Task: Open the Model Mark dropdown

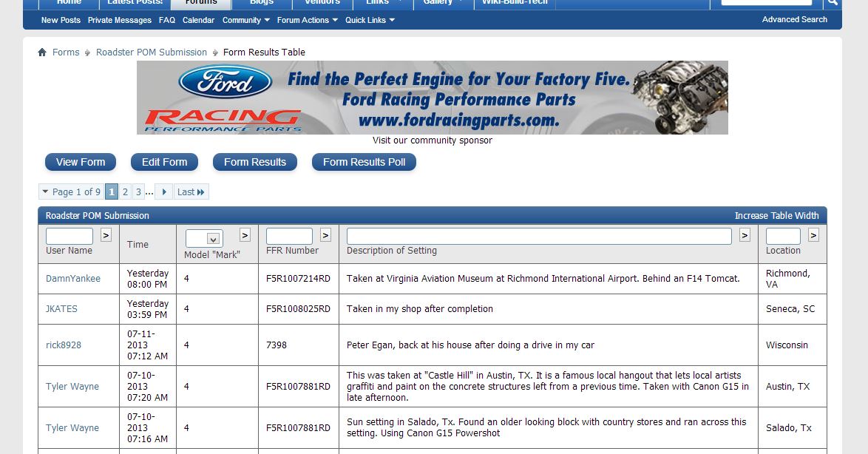Action: tap(204, 239)
